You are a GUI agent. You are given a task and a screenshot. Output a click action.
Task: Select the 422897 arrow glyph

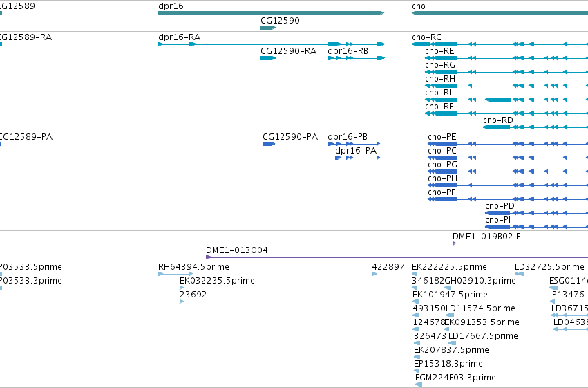pos(374,274)
